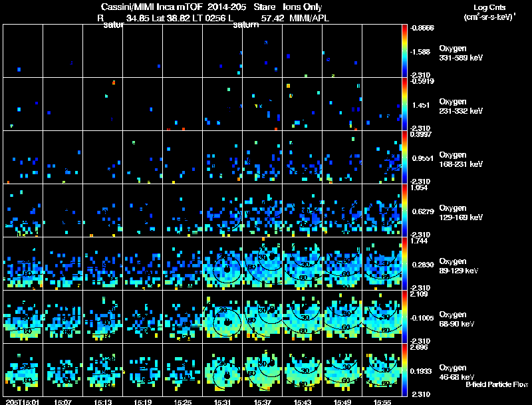
Task: Click the 15:07 time label
Action: [x=64, y=401]
